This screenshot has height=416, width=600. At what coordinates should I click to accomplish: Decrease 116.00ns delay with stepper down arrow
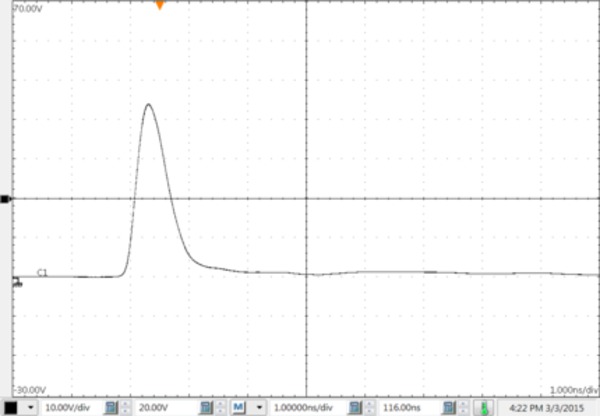463,411
